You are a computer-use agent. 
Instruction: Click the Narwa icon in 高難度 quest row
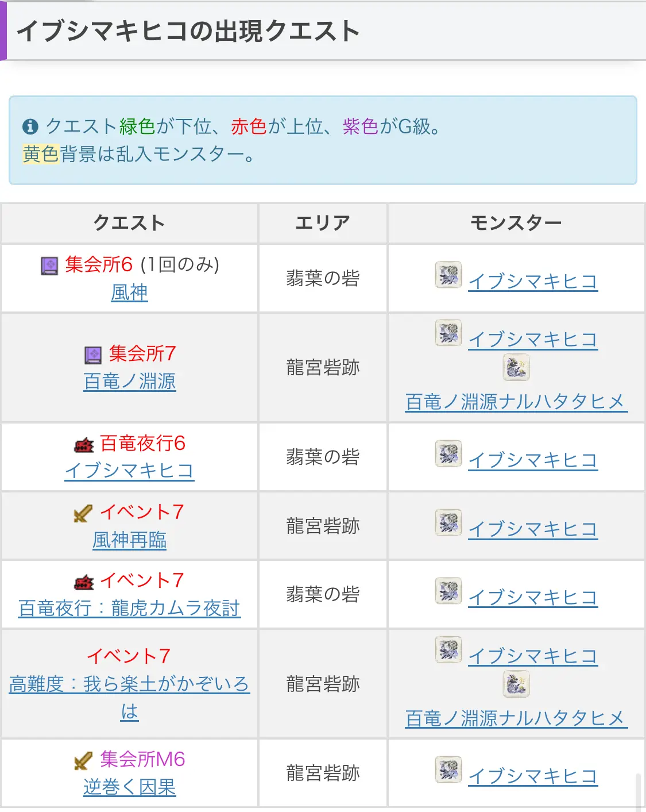[516, 684]
